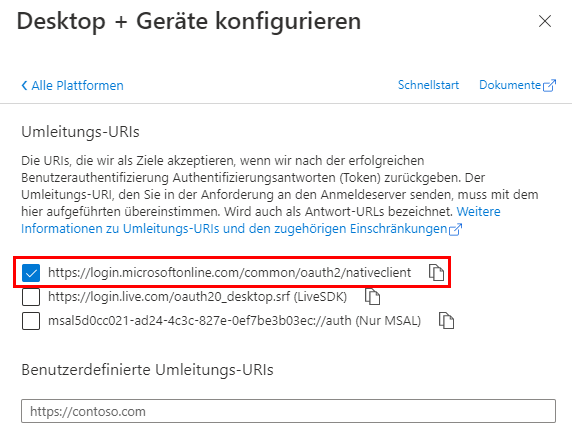Open the Schnellstart link
This screenshot has height=436, width=572.
(x=428, y=85)
